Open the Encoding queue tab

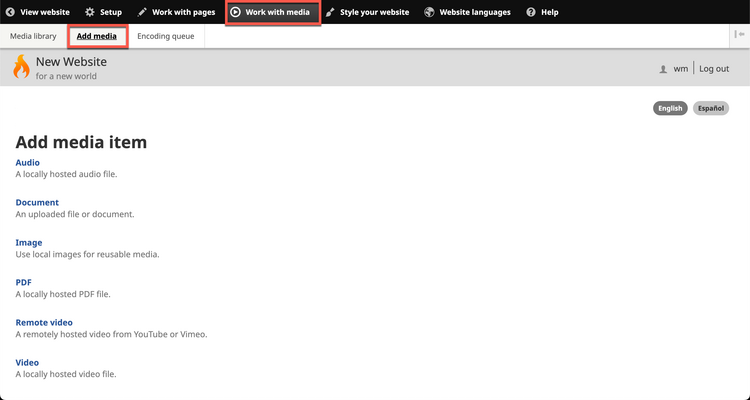tap(165, 36)
